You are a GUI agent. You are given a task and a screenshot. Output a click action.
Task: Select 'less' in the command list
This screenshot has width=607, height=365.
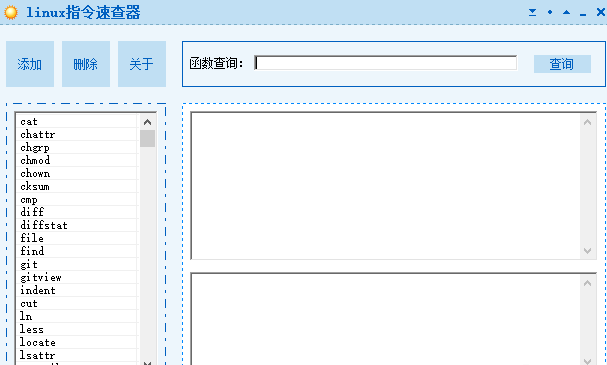77,329
